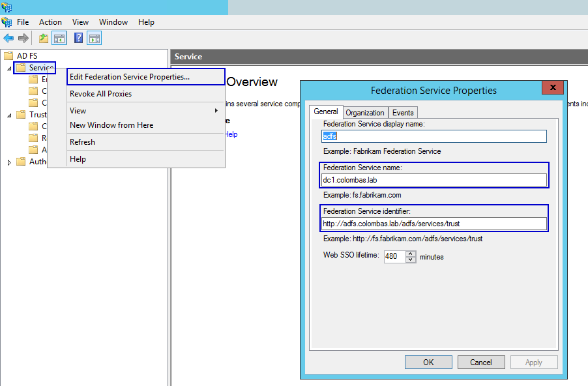Choose Help in the context menu
Image resolution: width=588 pixels, height=386 pixels.
146,159
